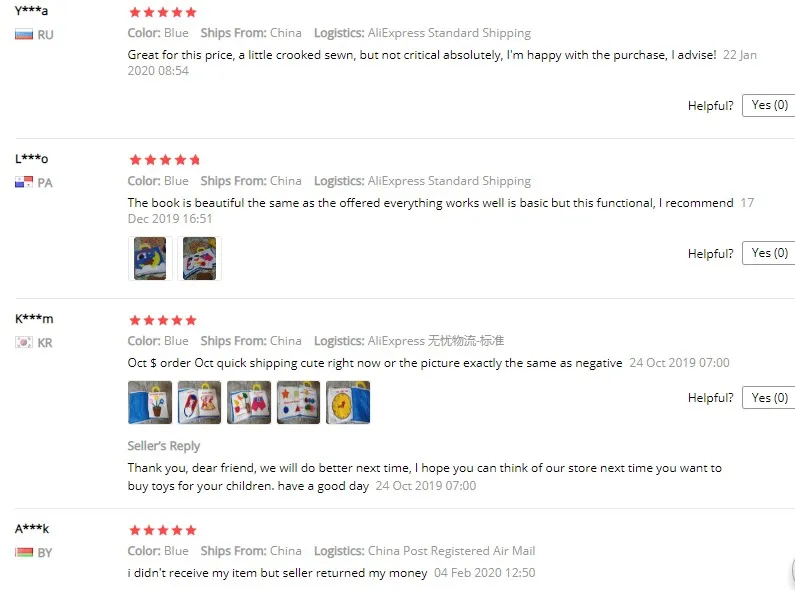Click reviewer name K***m
This screenshot has width=795, height=590.
(x=34, y=319)
